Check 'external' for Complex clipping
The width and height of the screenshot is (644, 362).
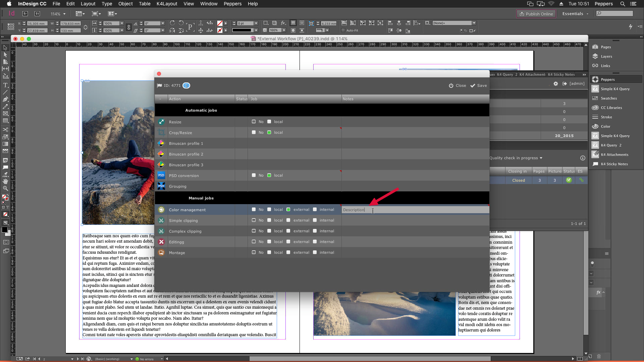point(288,231)
